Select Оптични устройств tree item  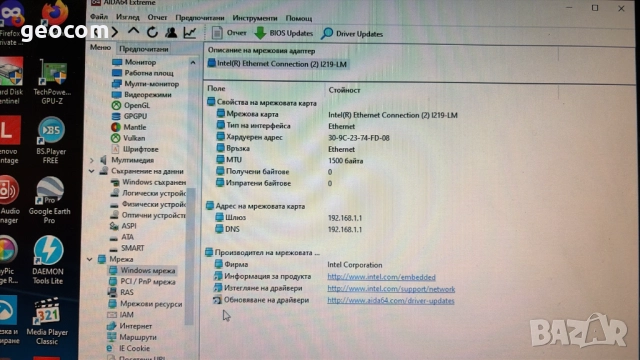pyautogui.click(x=153, y=215)
